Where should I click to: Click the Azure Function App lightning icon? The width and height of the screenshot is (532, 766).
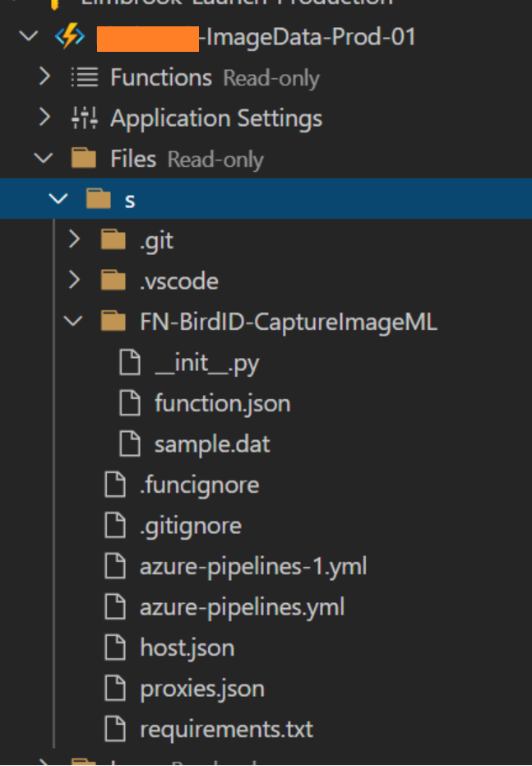click(x=69, y=37)
